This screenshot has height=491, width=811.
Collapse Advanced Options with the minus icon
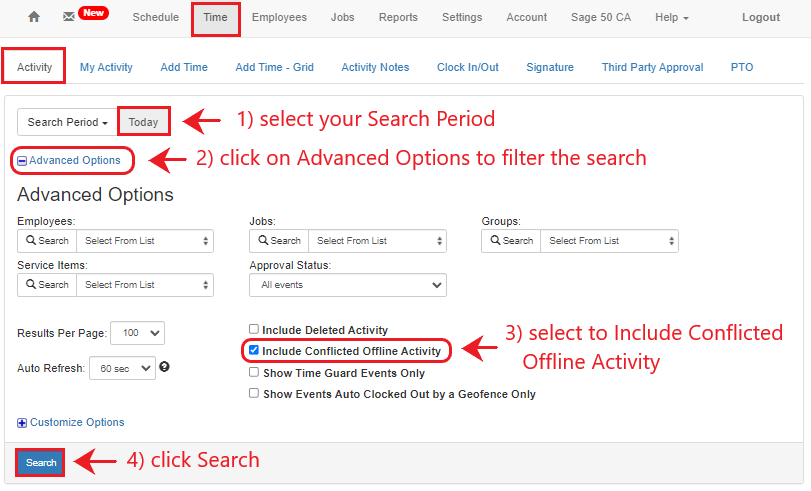tap(22, 161)
